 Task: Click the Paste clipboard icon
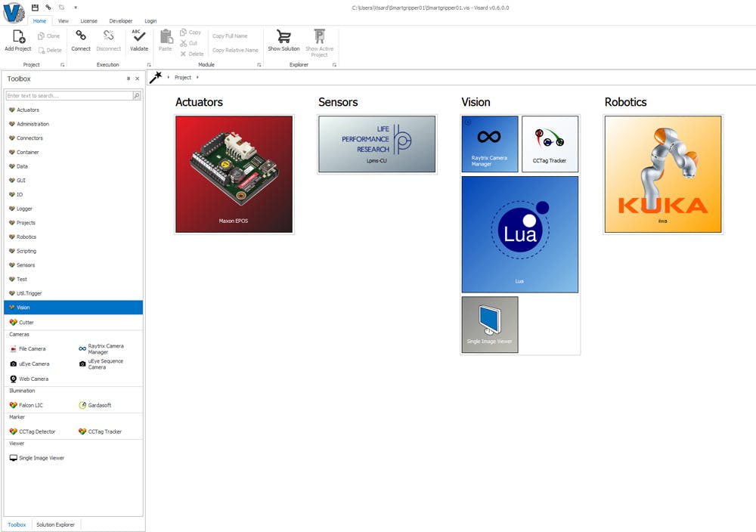click(166, 36)
